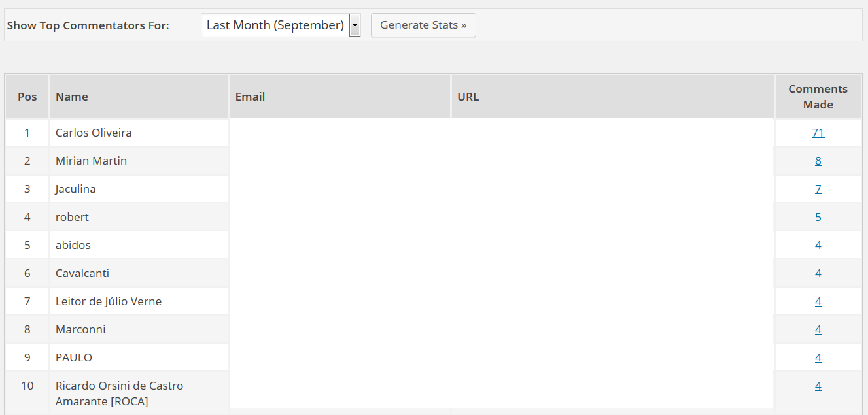Open Cavalcanti's comments count link
The height and width of the screenshot is (415, 868).
pos(818,273)
